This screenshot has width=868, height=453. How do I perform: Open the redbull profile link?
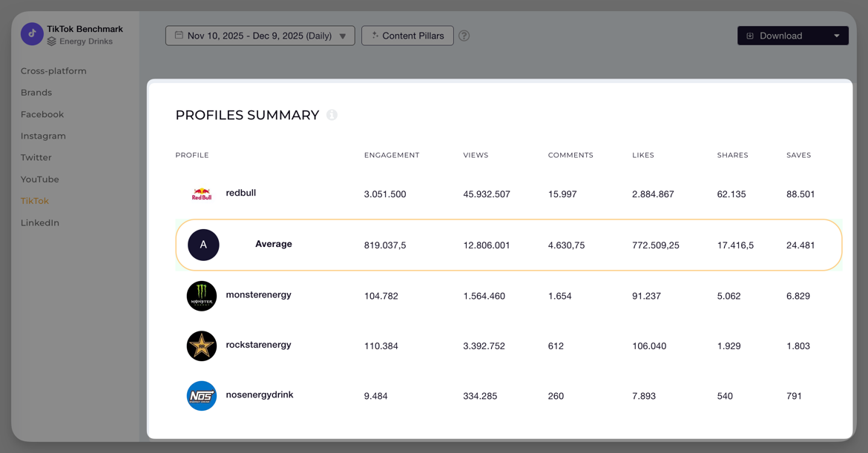[x=240, y=193]
